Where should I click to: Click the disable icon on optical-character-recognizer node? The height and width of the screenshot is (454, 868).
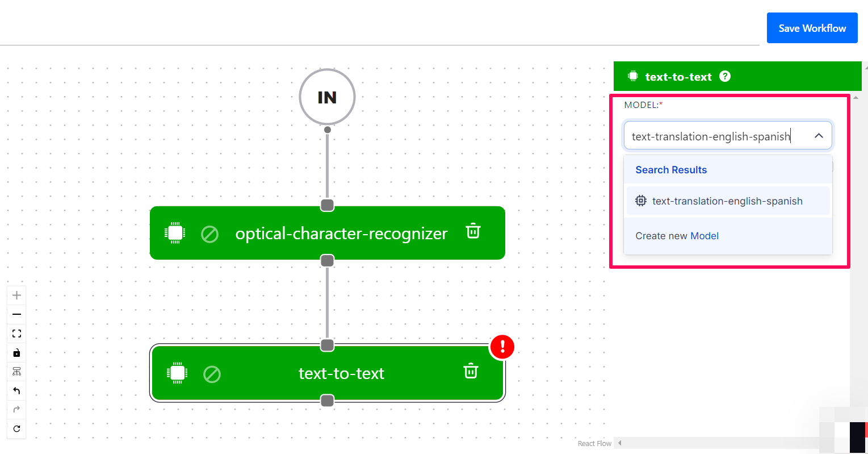(x=210, y=234)
